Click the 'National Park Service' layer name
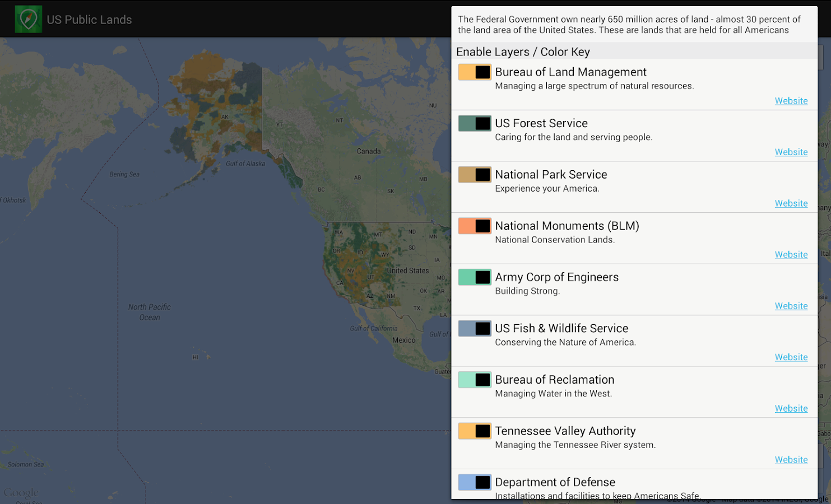Image resolution: width=831 pixels, height=504 pixels. (x=551, y=175)
